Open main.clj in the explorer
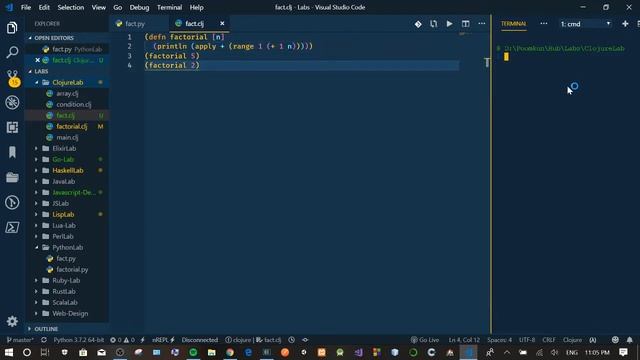The width and height of the screenshot is (640, 360). (67, 138)
